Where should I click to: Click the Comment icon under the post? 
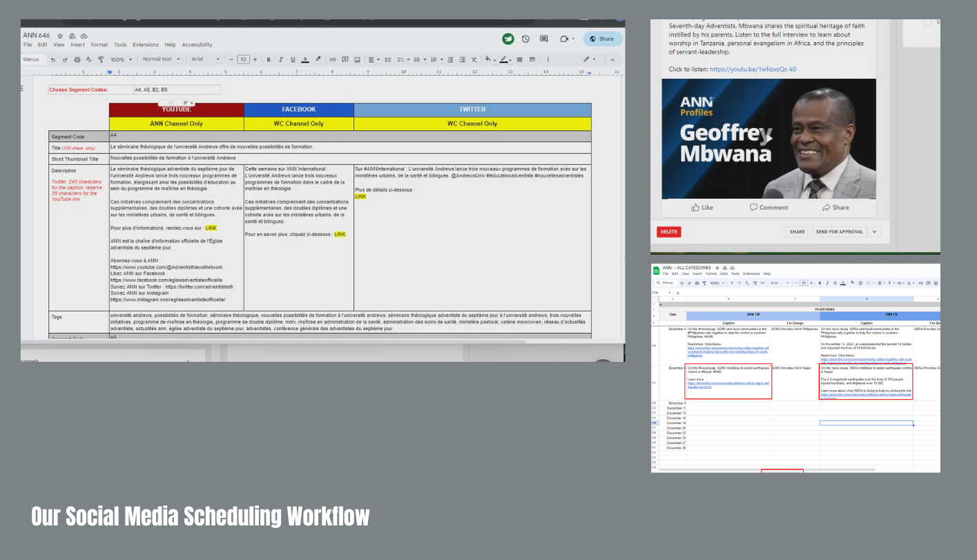coord(768,207)
